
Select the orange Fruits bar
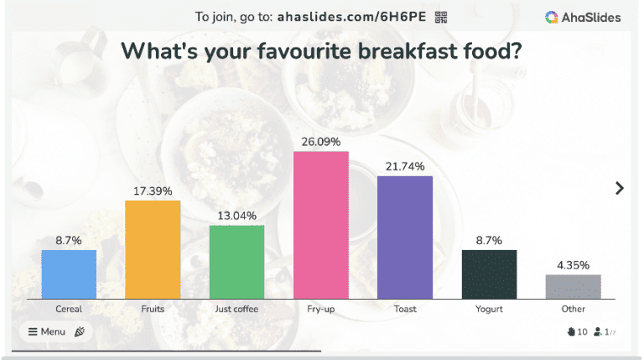point(153,249)
